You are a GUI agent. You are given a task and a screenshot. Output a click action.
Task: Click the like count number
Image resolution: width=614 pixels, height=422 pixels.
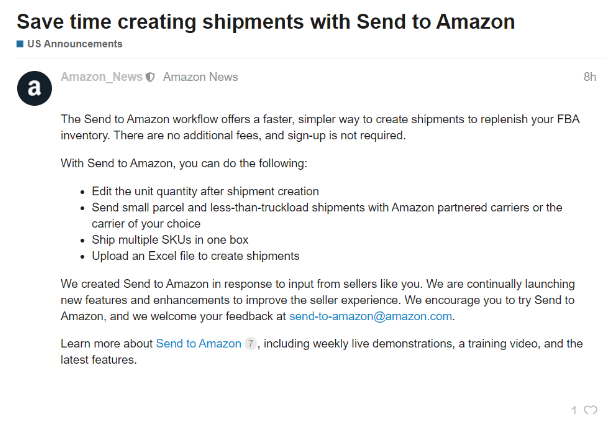click(x=574, y=410)
